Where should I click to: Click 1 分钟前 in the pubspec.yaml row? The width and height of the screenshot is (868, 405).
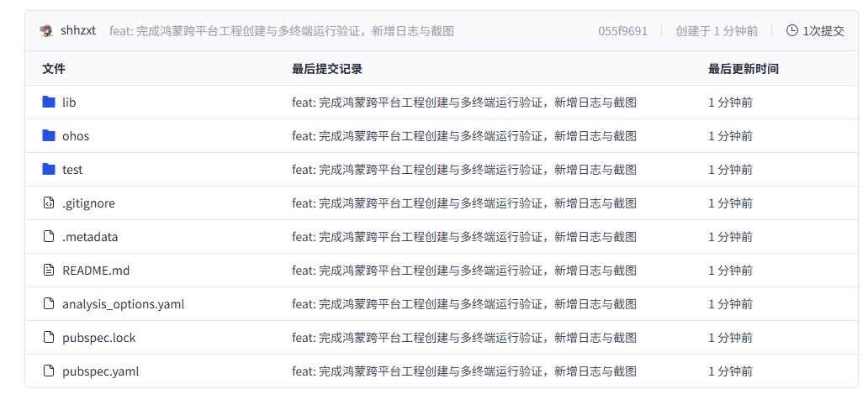(730, 371)
